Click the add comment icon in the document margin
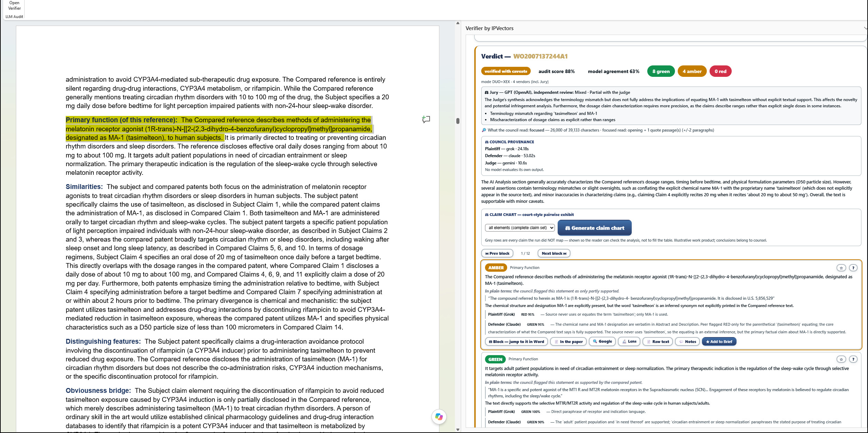The height and width of the screenshot is (433, 868). pyautogui.click(x=426, y=119)
